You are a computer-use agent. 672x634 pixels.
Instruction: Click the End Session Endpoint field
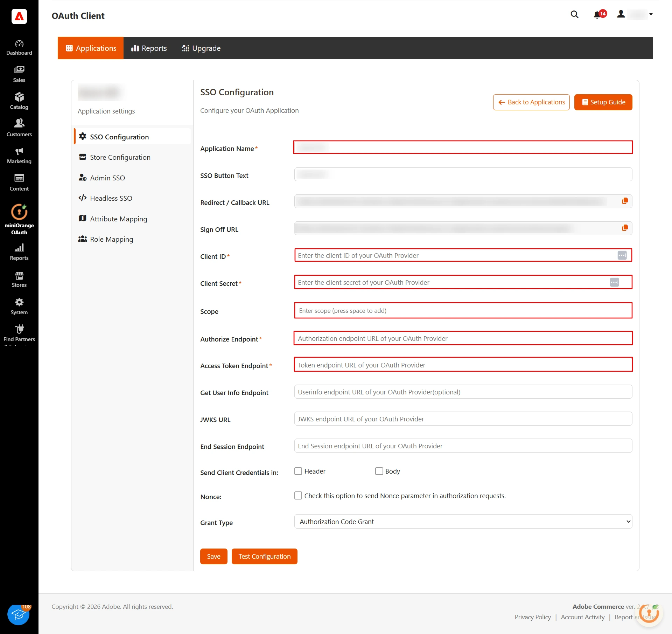click(x=463, y=446)
